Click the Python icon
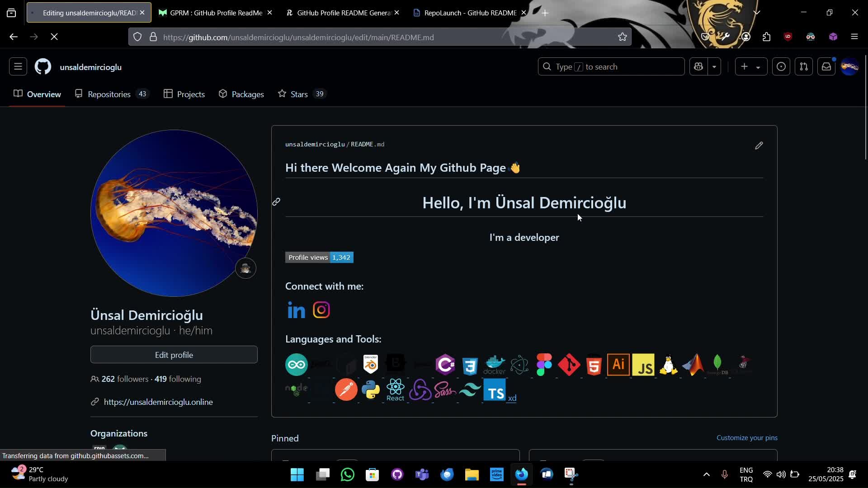 (371, 389)
